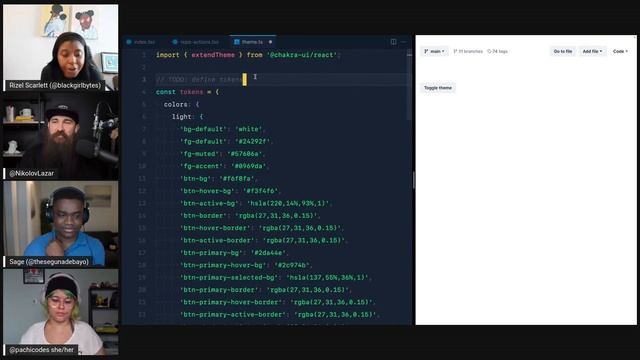The image size is (640, 360).
Task: Expand the Add file dropdown
Action: tap(592, 51)
